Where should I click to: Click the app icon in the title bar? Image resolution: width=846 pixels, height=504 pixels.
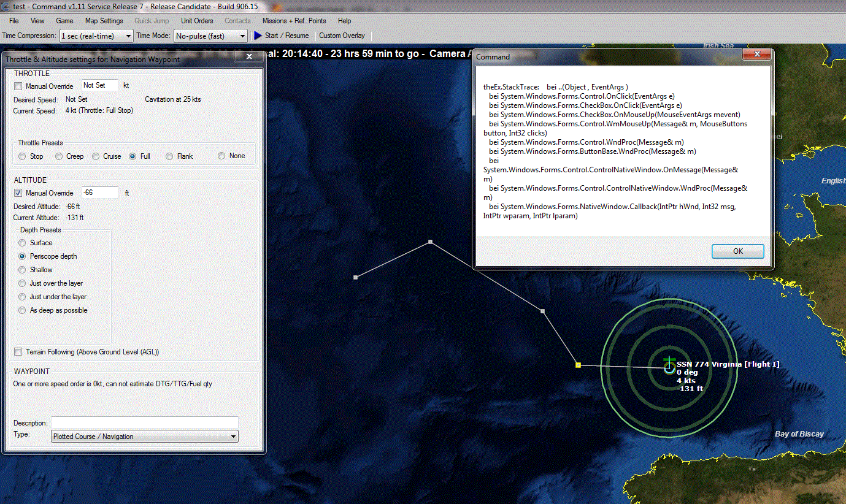[6, 7]
